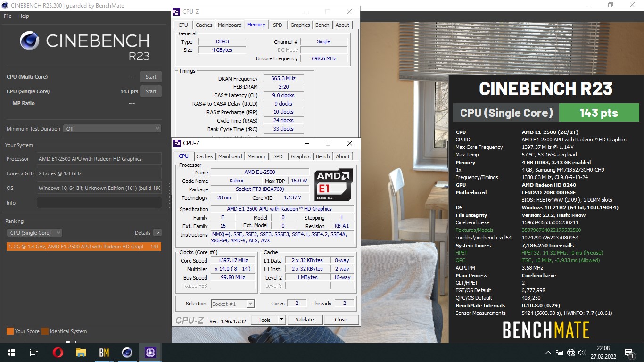Click the 143 pts score badge in BenchMate
Image resolution: width=644 pixels, height=362 pixels.
pos(599,113)
